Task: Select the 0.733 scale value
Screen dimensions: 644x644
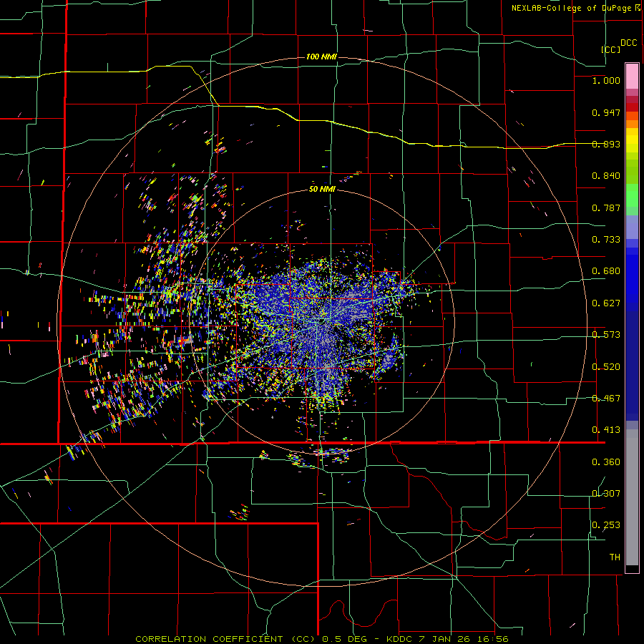Action: (x=606, y=240)
